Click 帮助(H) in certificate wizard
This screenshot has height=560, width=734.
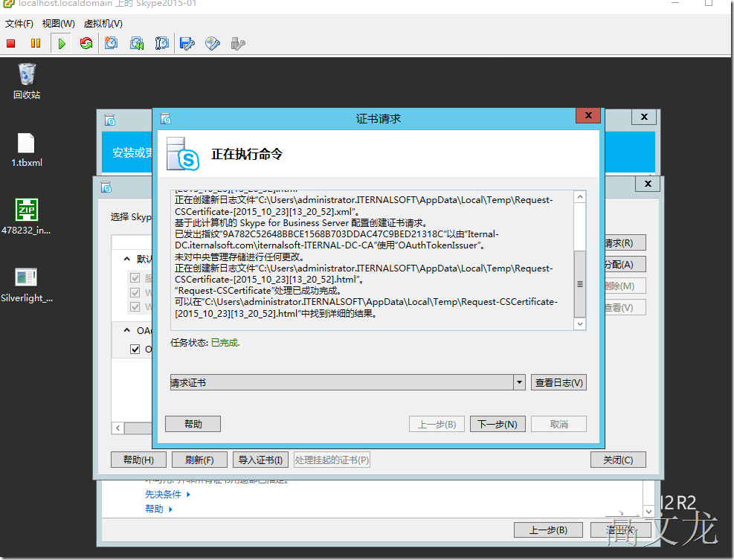point(138,460)
